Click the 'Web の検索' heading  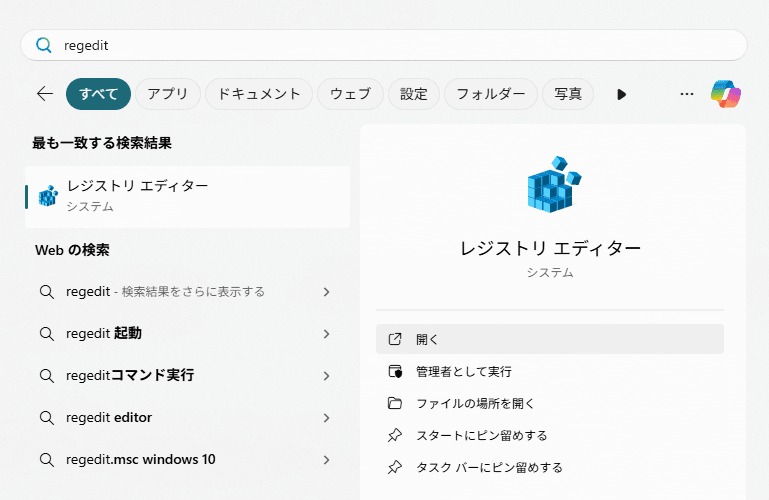[72, 250]
